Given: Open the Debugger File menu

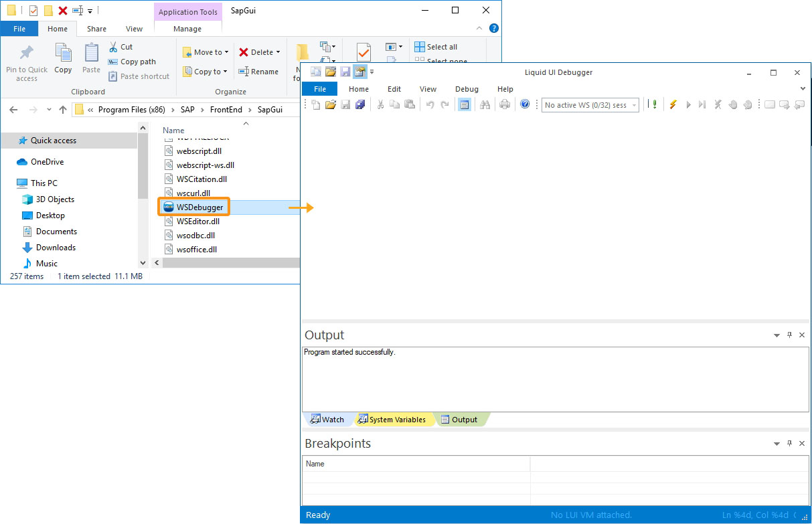Looking at the screenshot, I should (x=320, y=89).
